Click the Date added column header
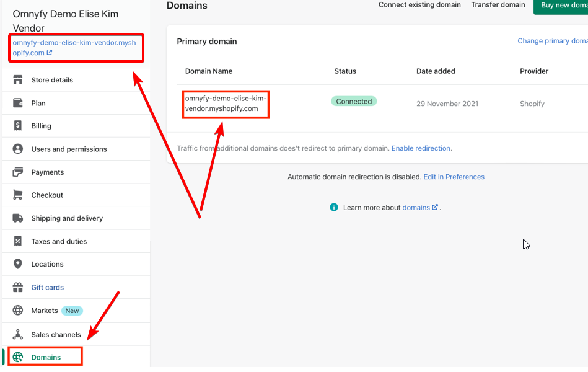 pyautogui.click(x=436, y=71)
